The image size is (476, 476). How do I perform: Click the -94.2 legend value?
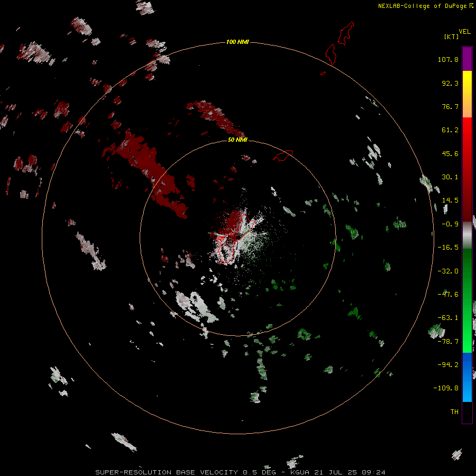[x=448, y=365]
